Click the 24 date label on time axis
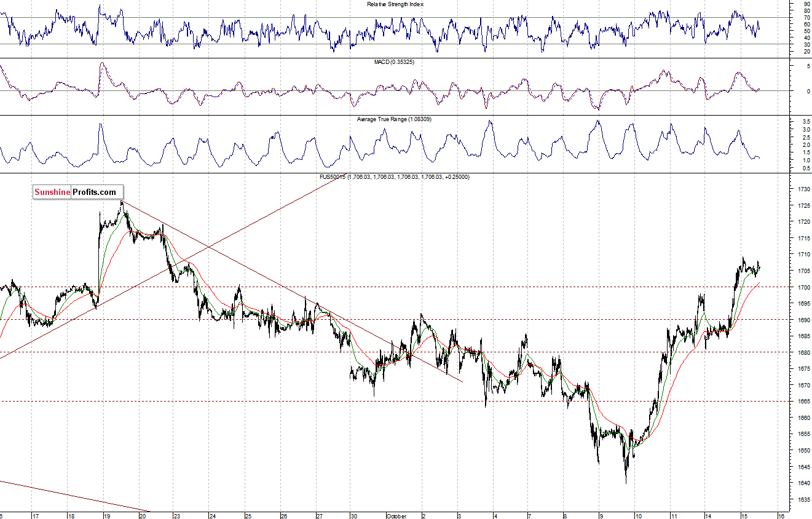Viewport: 812px width, 519px height. coord(212,516)
